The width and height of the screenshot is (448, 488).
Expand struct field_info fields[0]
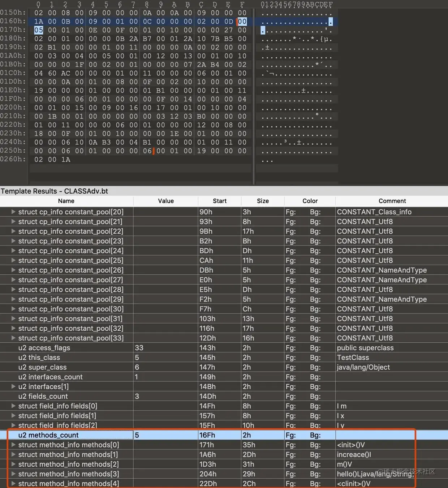pos(13,406)
